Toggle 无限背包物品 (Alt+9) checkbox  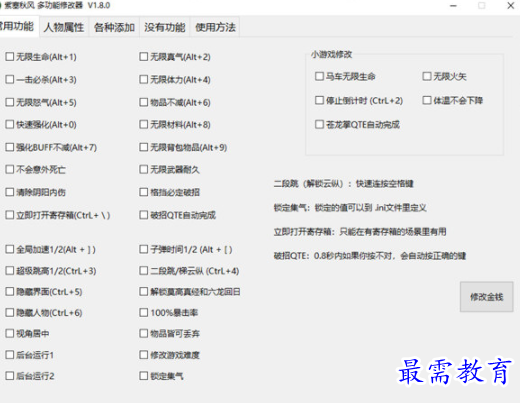click(x=144, y=147)
